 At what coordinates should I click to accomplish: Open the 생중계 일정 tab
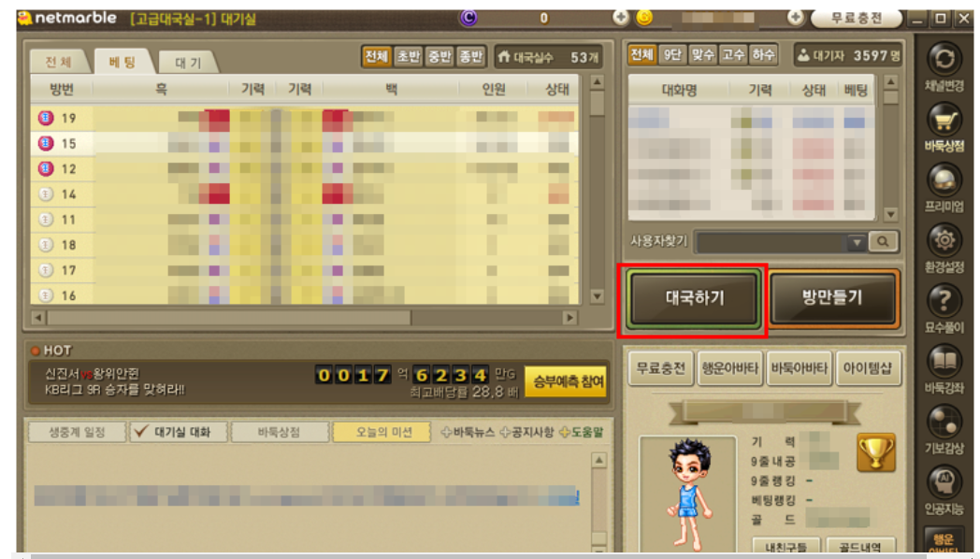coord(77,432)
